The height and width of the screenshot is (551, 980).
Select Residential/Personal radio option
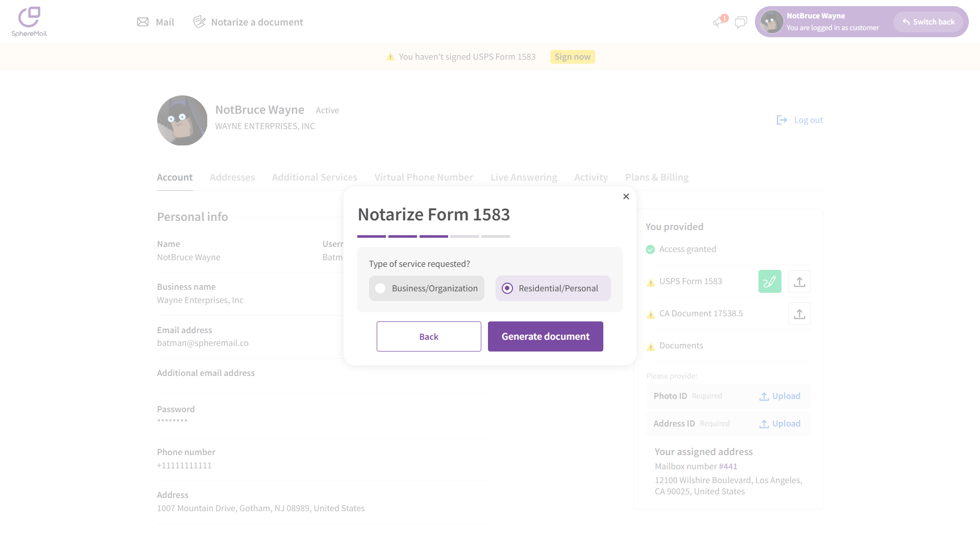click(x=507, y=288)
